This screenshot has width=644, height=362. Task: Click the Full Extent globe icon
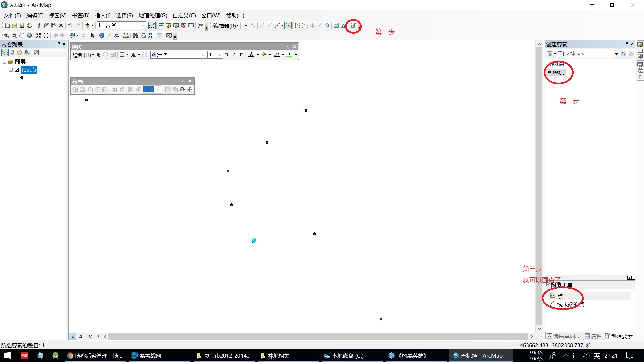pyautogui.click(x=30, y=35)
